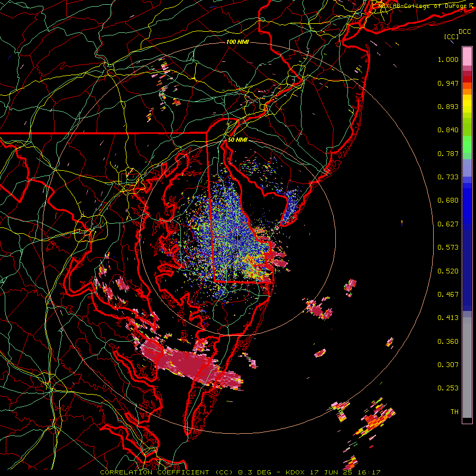Pick the light pink top segment of the color bar

point(467,56)
